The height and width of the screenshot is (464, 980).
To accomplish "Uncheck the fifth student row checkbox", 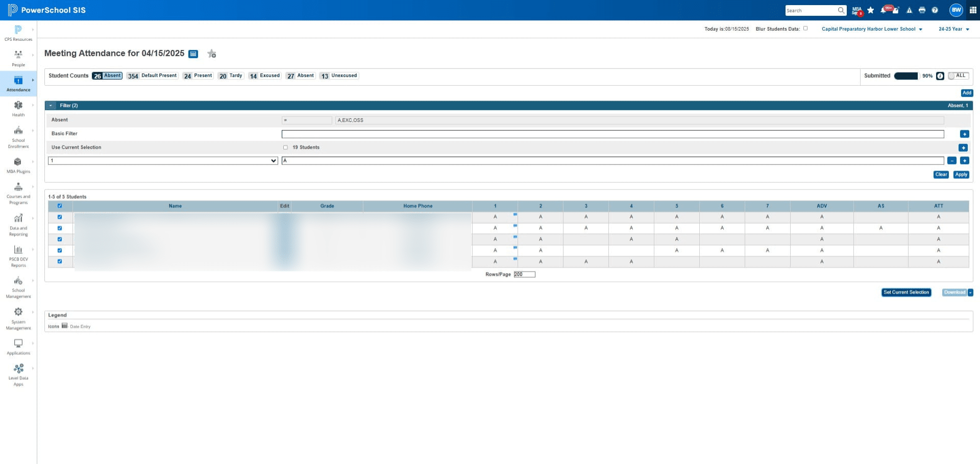I will [60, 262].
